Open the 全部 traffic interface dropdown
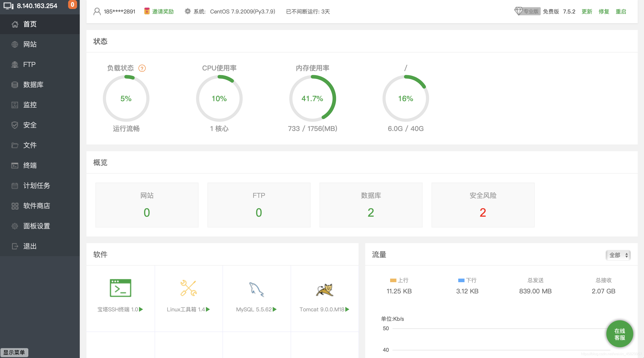644x358 pixels. pos(618,255)
